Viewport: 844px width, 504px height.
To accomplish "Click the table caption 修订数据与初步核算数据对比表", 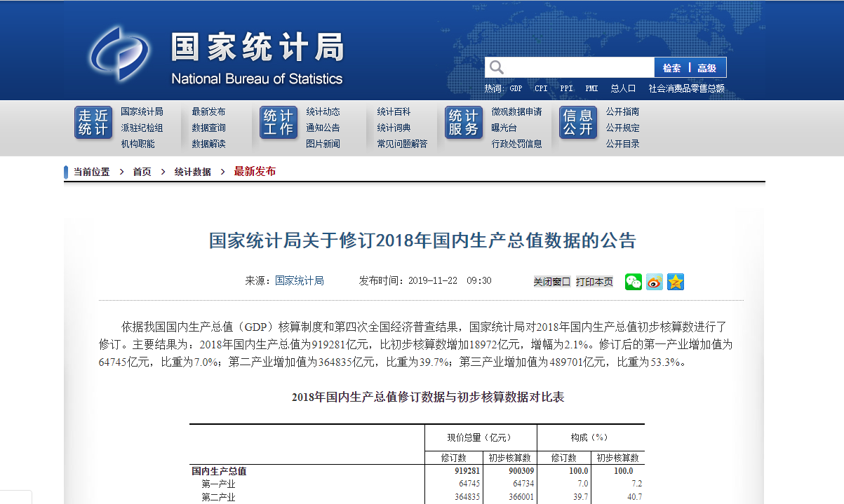I will click(428, 397).
